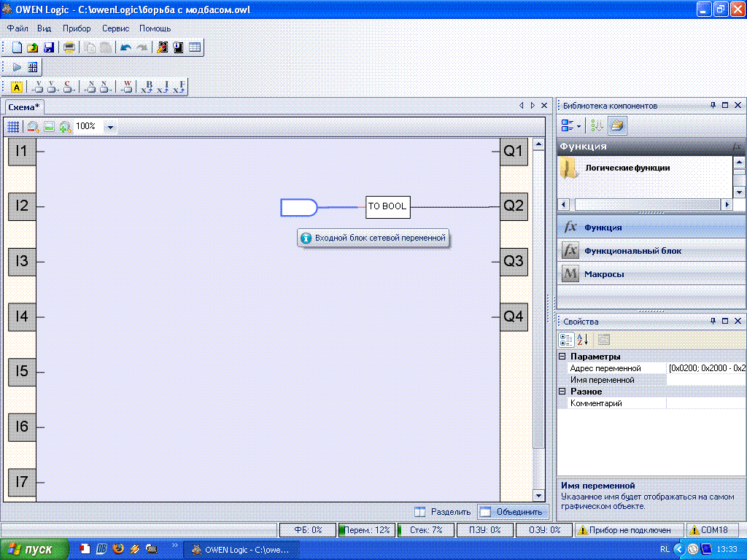The image size is (747, 560).
Task: Toggle categorized view in the Свойства panel
Action: pos(566,339)
